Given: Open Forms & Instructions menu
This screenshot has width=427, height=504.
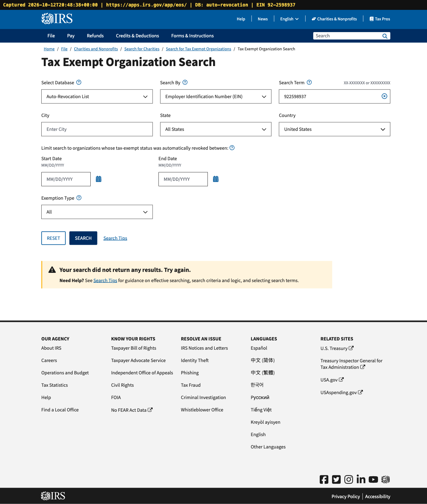Looking at the screenshot, I should click(x=192, y=36).
